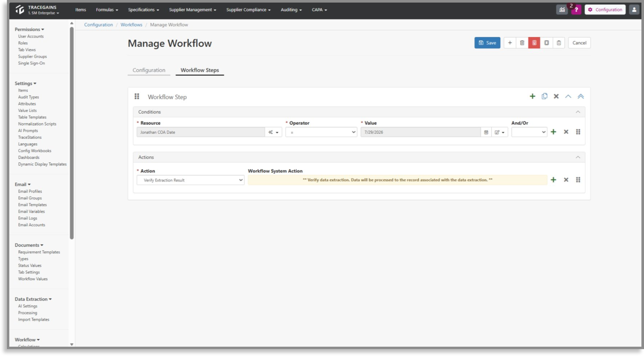Collapse the Permissions sidebar group
644x356 pixels.
(x=29, y=29)
